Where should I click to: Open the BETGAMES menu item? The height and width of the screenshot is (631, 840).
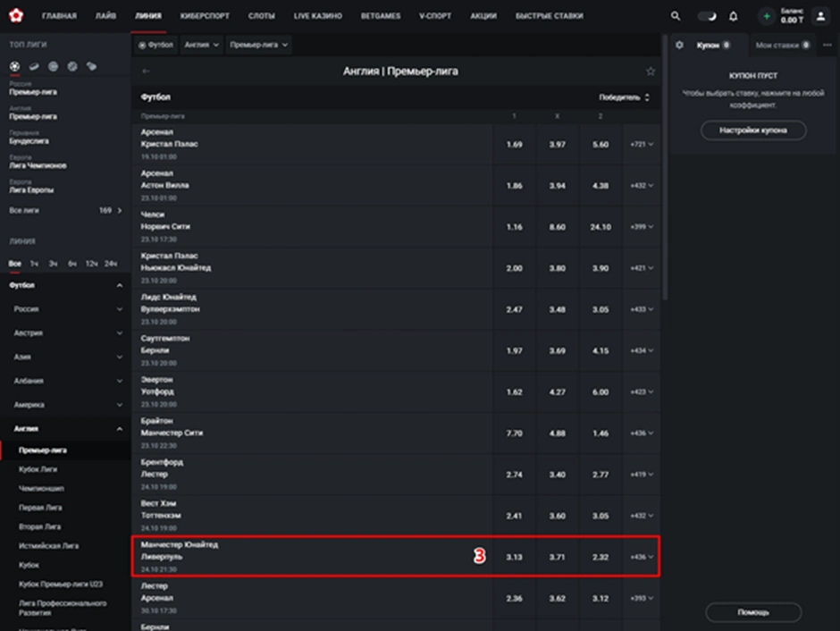tap(381, 16)
